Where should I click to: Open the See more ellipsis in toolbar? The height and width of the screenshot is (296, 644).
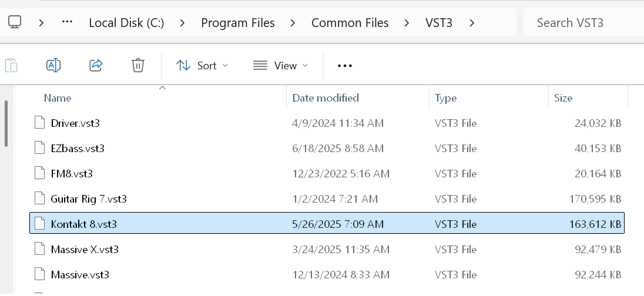(344, 66)
